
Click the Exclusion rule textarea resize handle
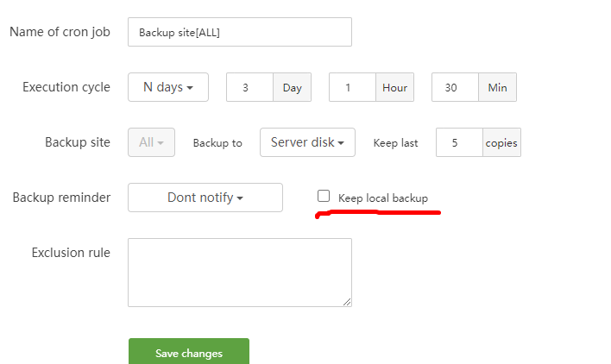pos(347,302)
